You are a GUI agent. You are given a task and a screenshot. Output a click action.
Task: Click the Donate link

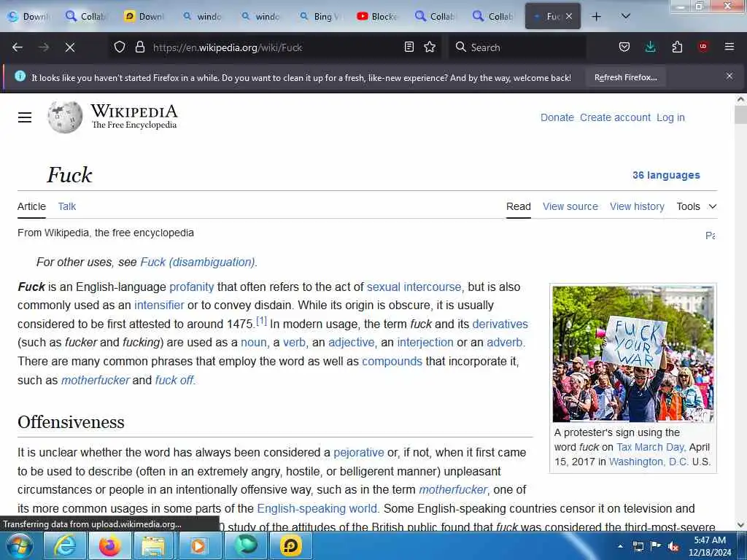click(x=557, y=117)
